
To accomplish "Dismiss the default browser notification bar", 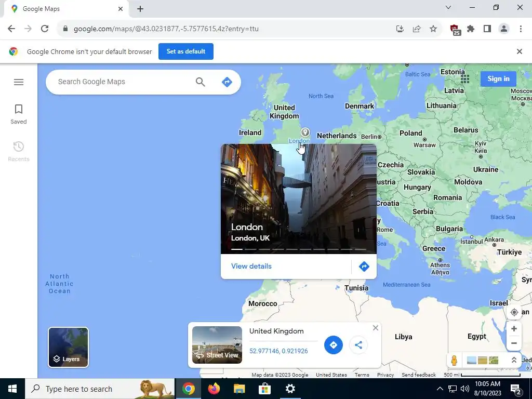I will click(519, 51).
